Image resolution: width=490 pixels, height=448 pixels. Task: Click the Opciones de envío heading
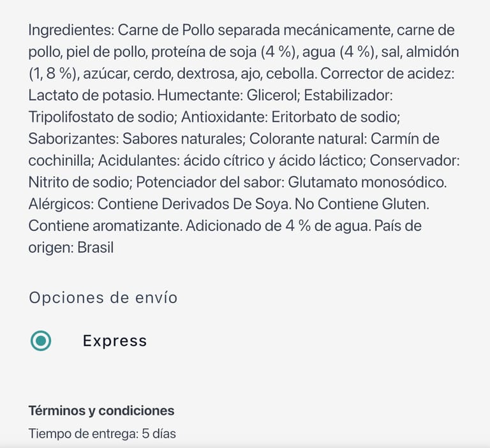[x=103, y=297]
